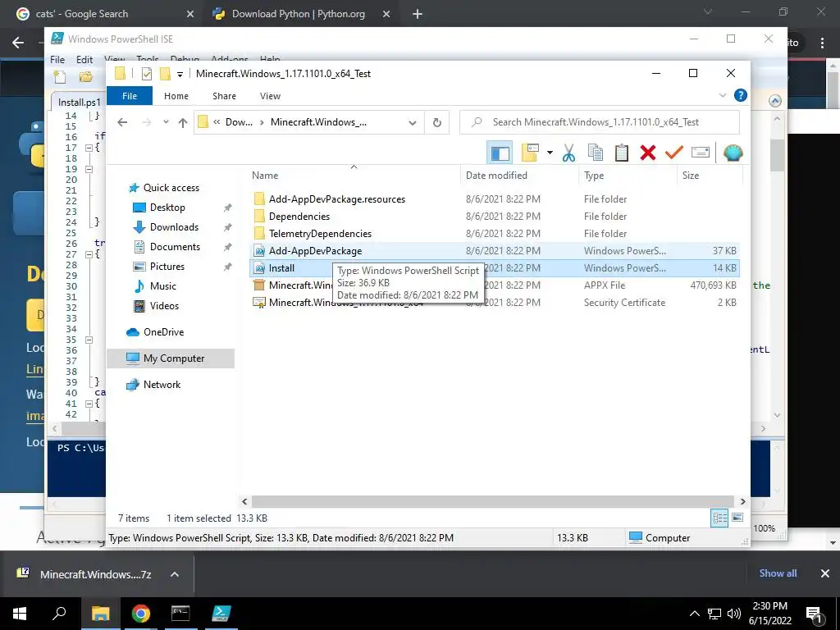Image resolution: width=840 pixels, height=630 pixels.
Task: Open PowerShell ISE File menu
Action: click(57, 59)
